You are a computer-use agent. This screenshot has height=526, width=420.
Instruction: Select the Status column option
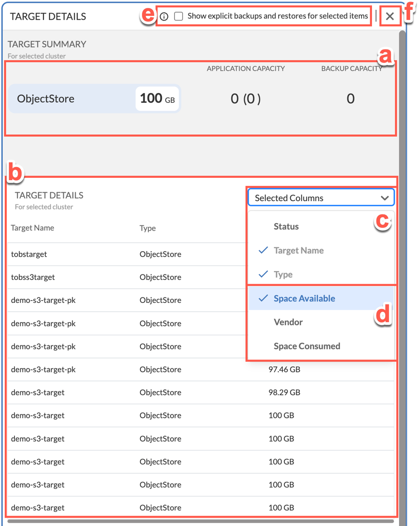pos(286,226)
